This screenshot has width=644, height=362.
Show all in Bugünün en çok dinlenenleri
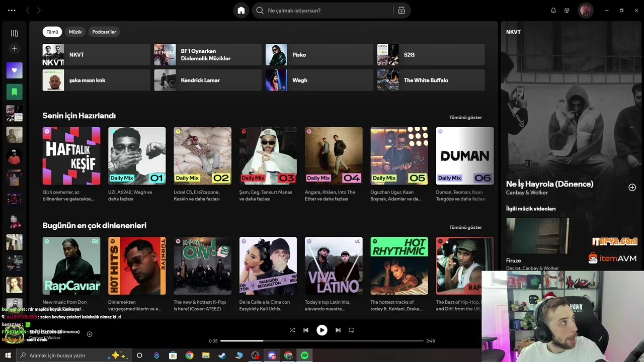point(465,227)
